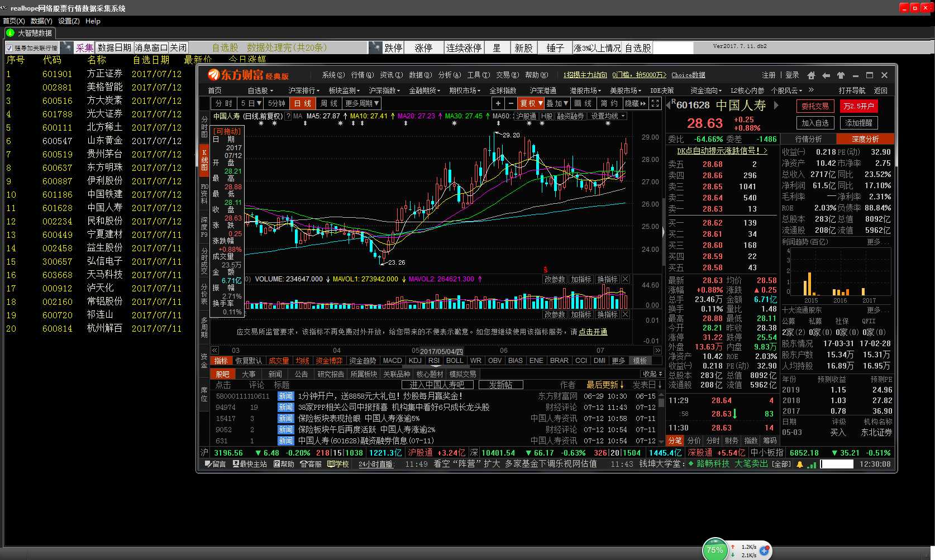
Task: Toggle H股 overlay on chart
Action: (x=546, y=116)
